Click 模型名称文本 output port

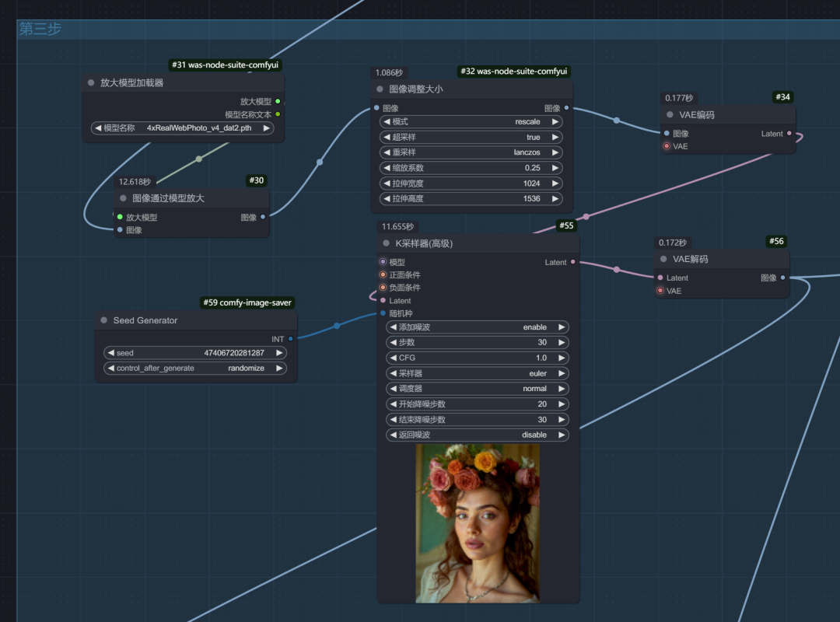278,114
